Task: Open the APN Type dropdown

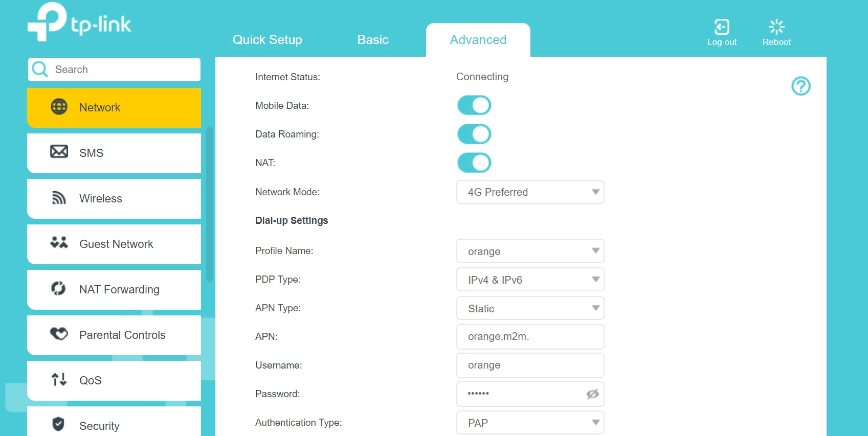Action: [x=530, y=308]
